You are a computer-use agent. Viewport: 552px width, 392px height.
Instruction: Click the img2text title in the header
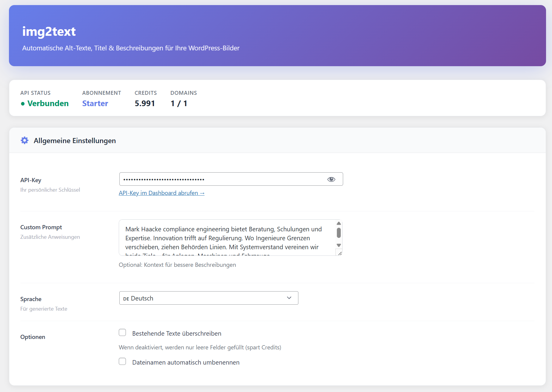coord(49,32)
